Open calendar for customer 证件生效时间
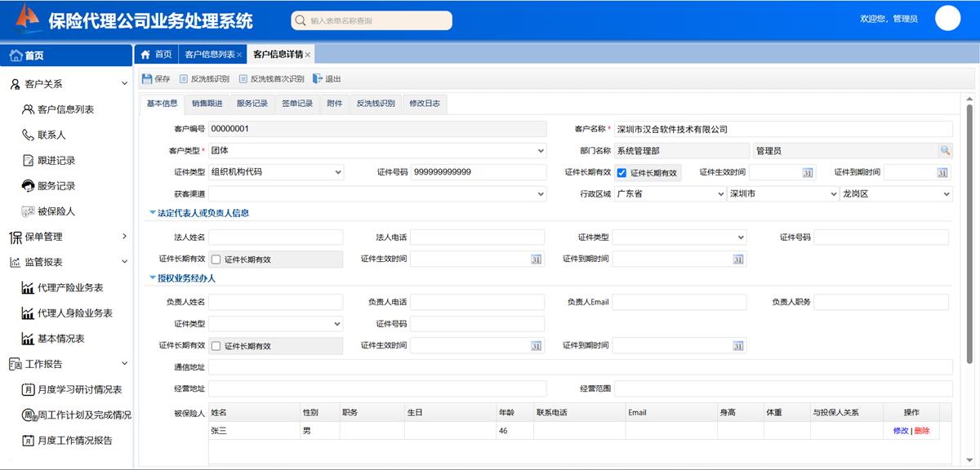Image resolution: width=980 pixels, height=470 pixels. coord(807,173)
